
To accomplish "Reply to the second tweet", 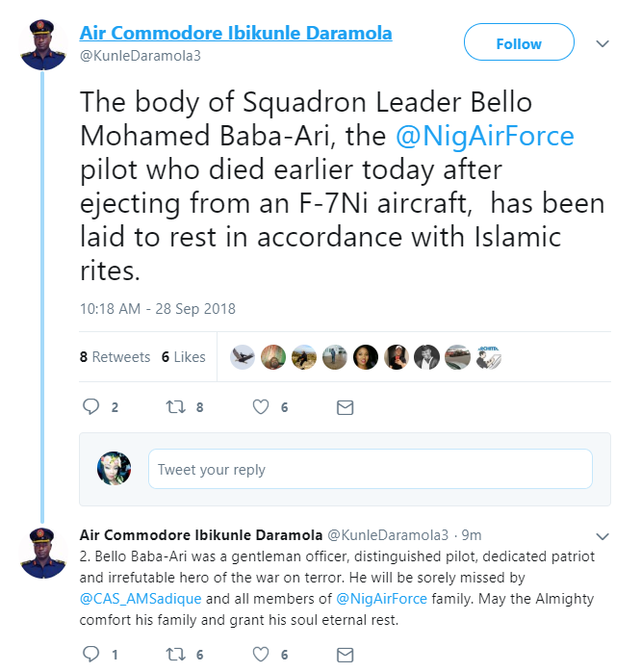I will coord(91,654).
